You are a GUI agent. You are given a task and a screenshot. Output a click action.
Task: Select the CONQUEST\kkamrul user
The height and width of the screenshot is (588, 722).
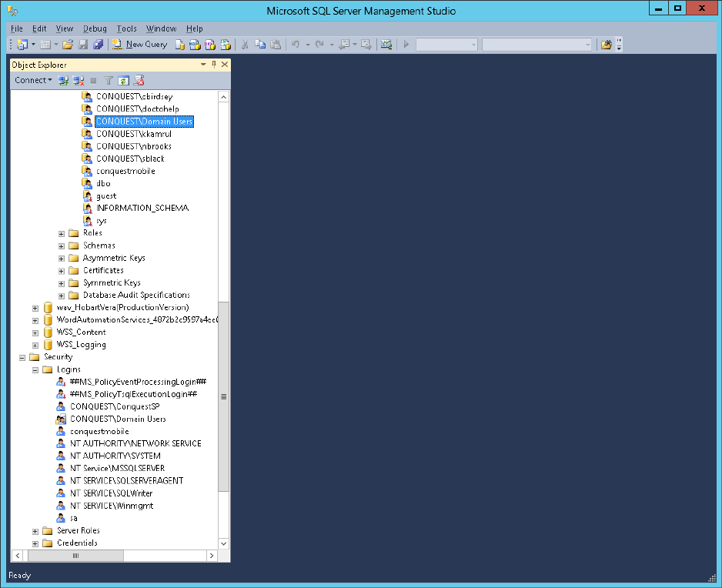pos(134,134)
